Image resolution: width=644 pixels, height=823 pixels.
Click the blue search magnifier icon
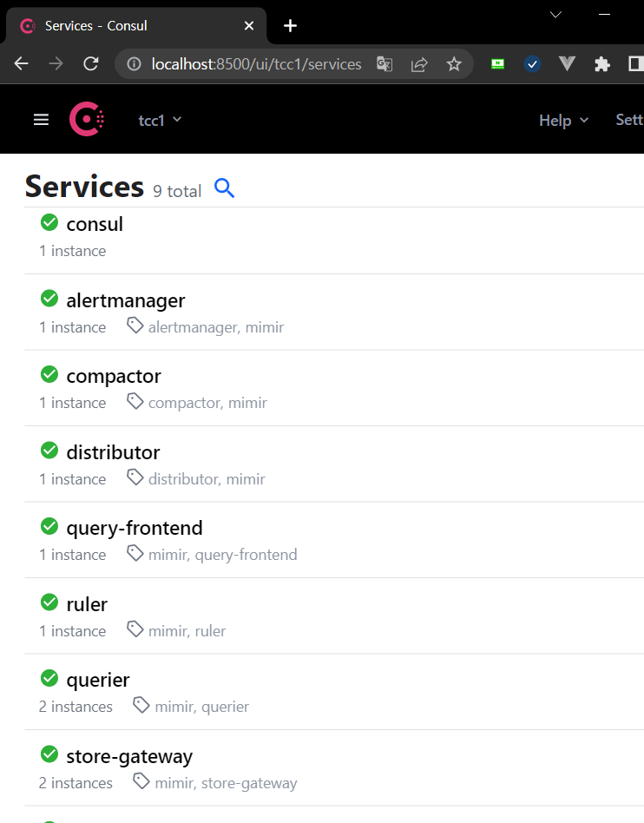coord(224,188)
